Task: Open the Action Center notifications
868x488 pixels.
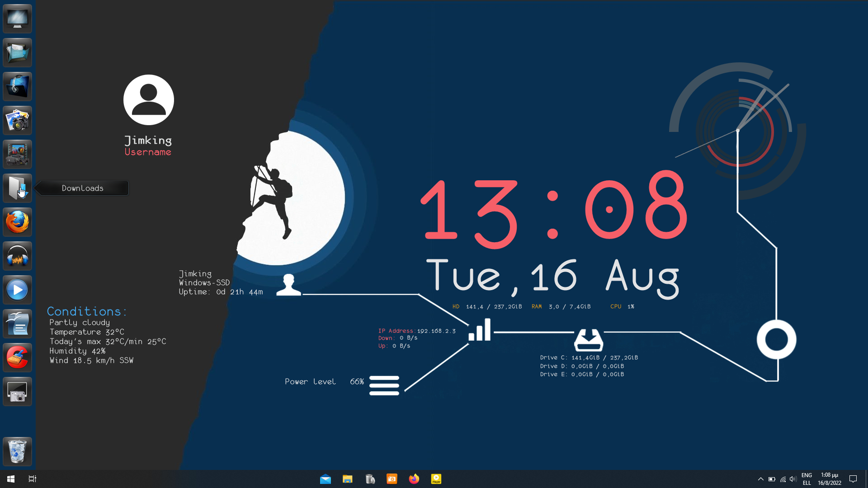Action: click(853, 479)
